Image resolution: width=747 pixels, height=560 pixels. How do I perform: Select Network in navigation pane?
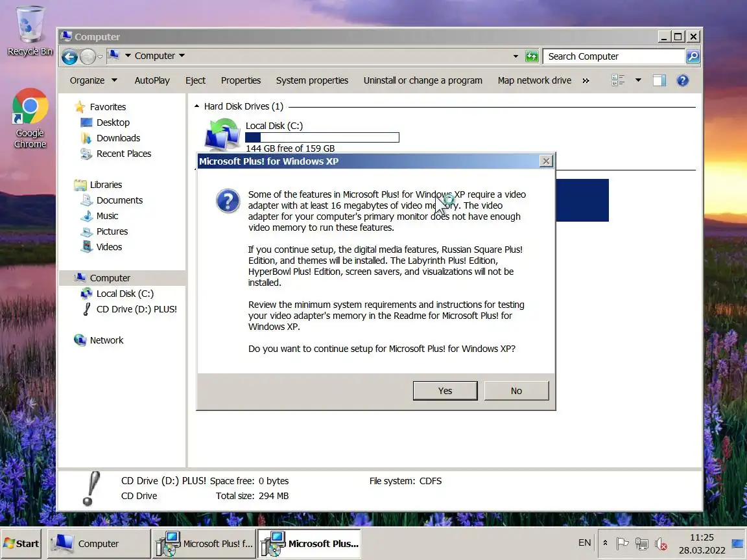click(107, 340)
